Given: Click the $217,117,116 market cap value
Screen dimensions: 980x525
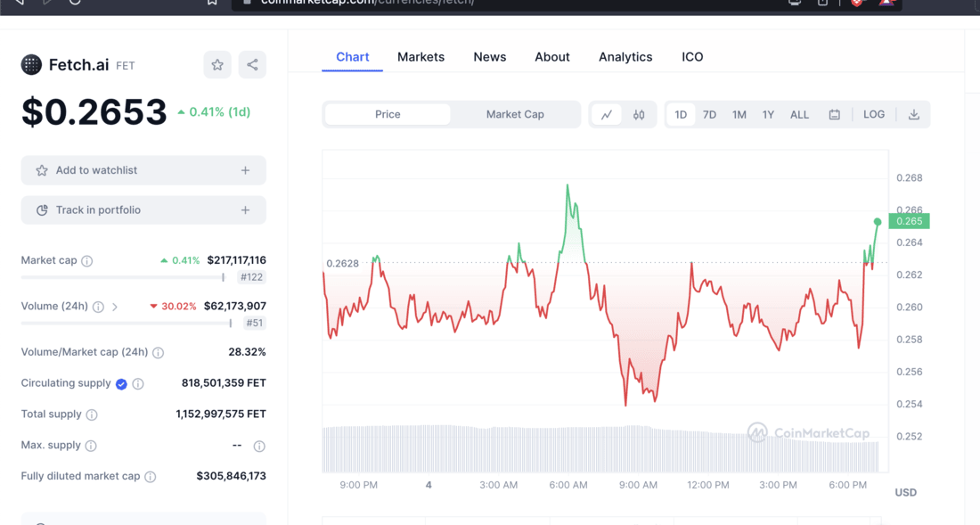Looking at the screenshot, I should [x=236, y=260].
